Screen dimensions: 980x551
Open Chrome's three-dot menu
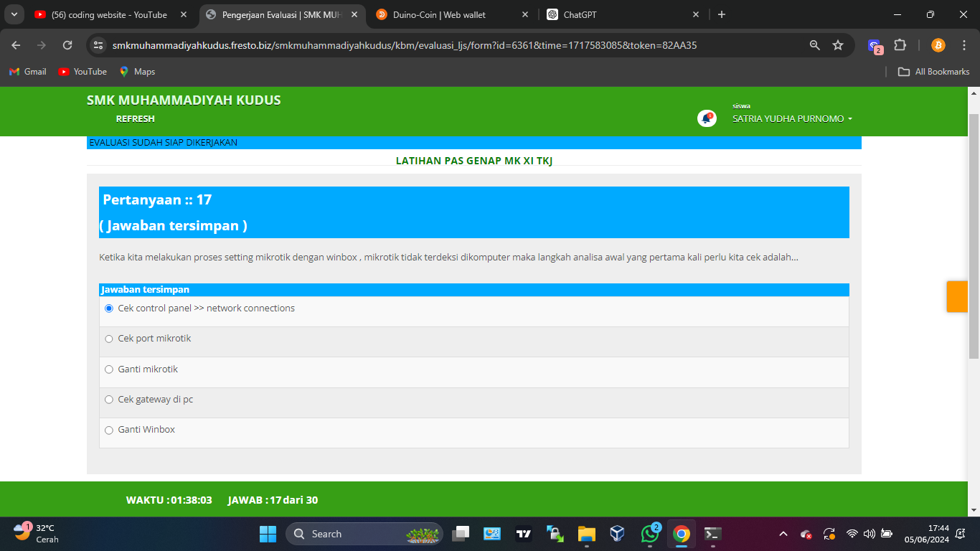(964, 45)
